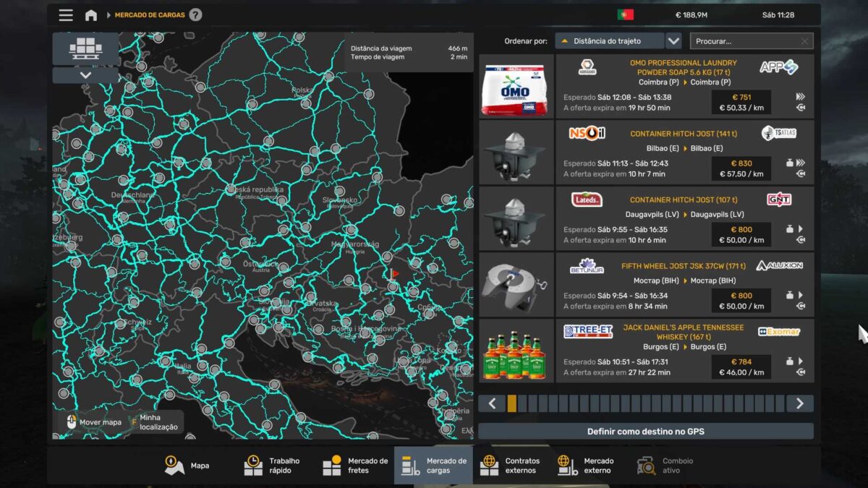Switch to the Mapa tab
Image resolution: width=868 pixels, height=488 pixels.
pyautogui.click(x=187, y=466)
